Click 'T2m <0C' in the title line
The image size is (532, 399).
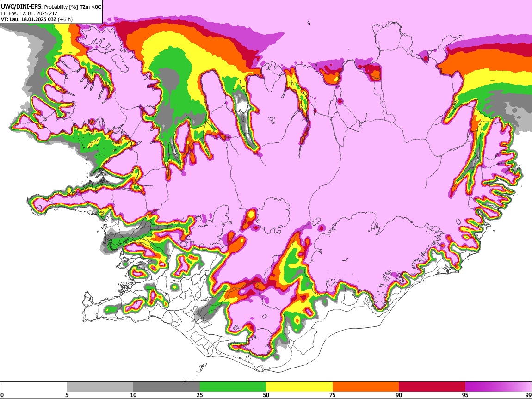click(90, 7)
